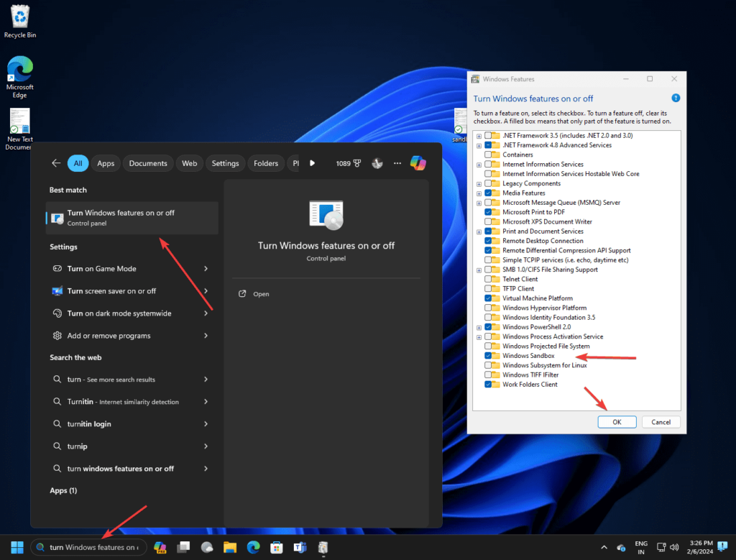The height and width of the screenshot is (560, 736).
Task: Click Cancel in Windows Features dialog
Action: (x=661, y=422)
